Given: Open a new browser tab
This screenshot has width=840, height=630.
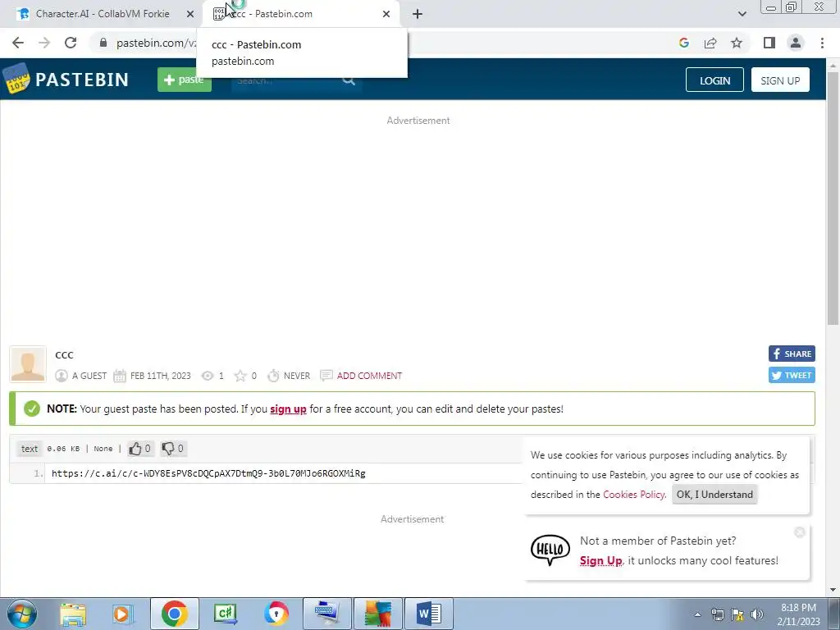Looking at the screenshot, I should click(x=418, y=14).
